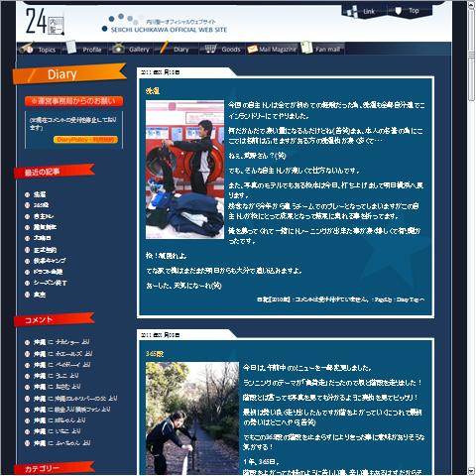476x476 pixels.
Task: Open recent article 秋季キャンプ
Action: click(x=50, y=261)
